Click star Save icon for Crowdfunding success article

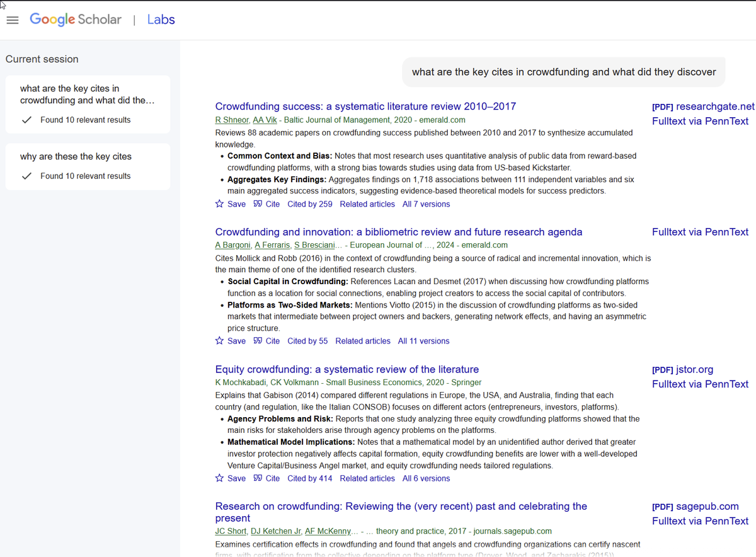220,204
